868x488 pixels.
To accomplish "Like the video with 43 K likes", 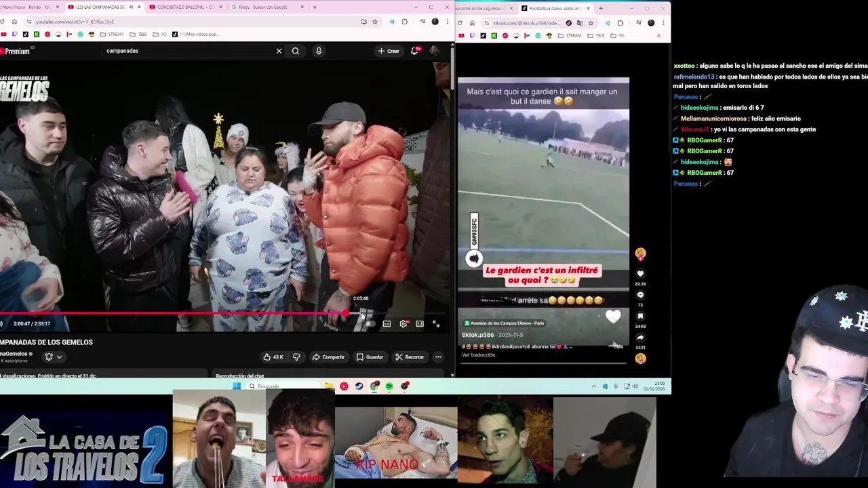I will pos(273,357).
